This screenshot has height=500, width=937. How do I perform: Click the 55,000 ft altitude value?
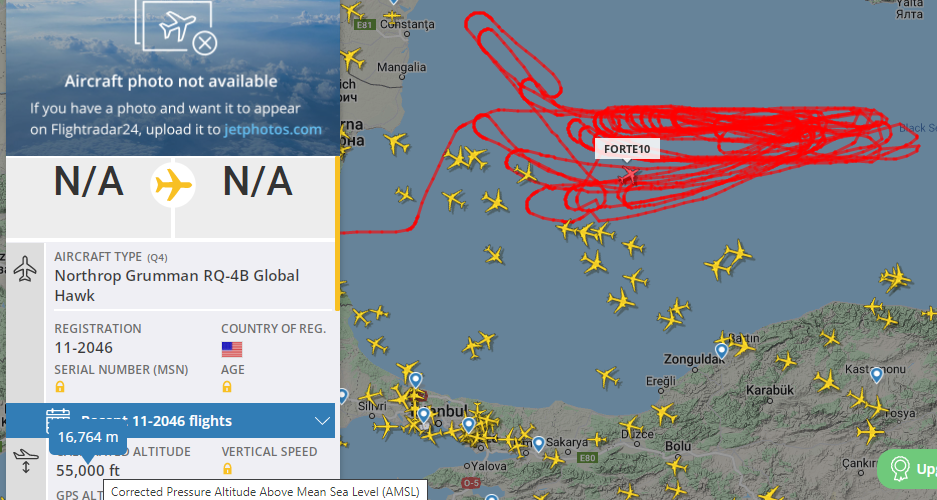pos(88,471)
